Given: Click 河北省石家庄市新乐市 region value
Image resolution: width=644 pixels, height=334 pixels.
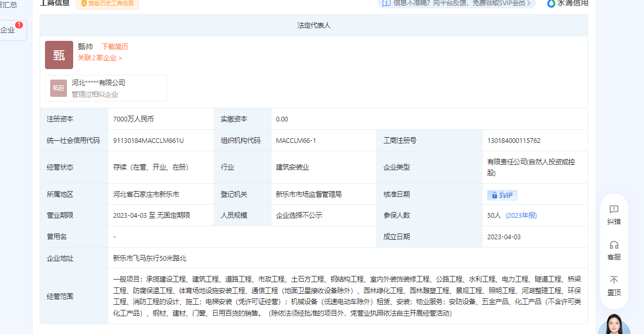Looking at the screenshot, I should click(146, 194).
